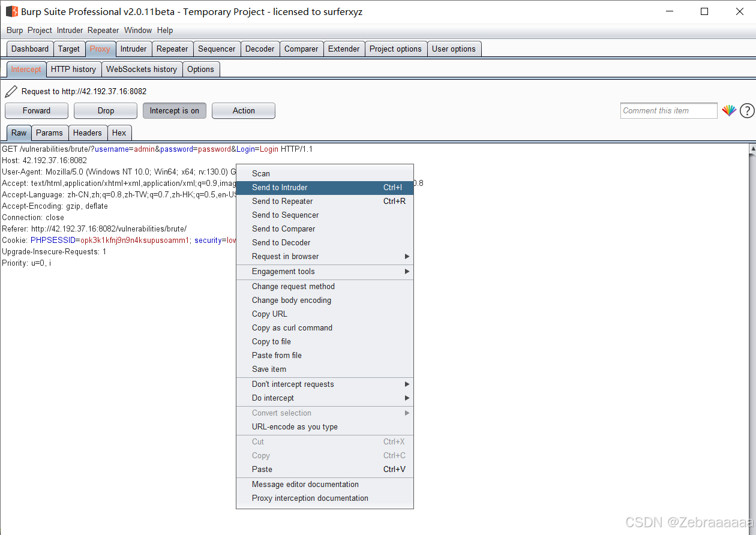Open the Window menu
Screen dimensions: 756x535
[x=138, y=30]
